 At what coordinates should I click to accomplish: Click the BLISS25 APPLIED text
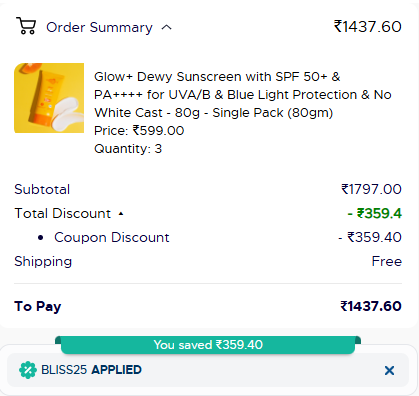point(91,370)
